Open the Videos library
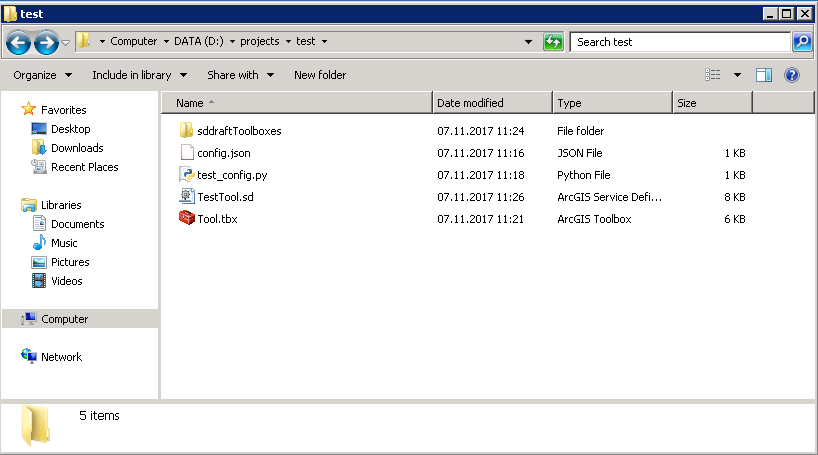The image size is (818, 455). 67,281
